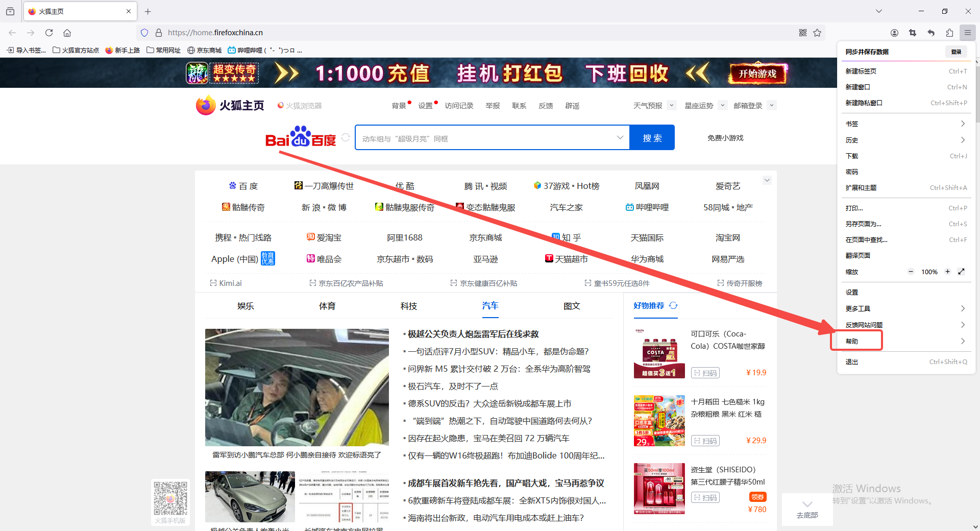Click the tracking protection shield icon

(x=144, y=33)
